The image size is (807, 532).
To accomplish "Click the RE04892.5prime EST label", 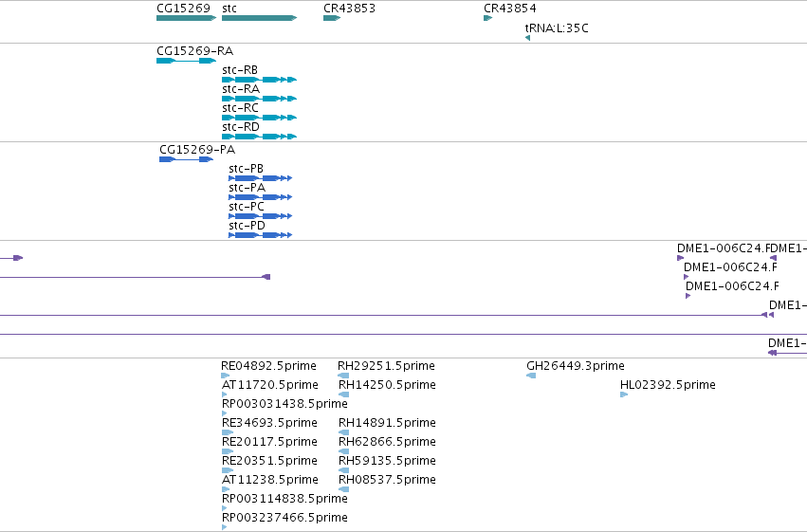I will tap(268, 366).
